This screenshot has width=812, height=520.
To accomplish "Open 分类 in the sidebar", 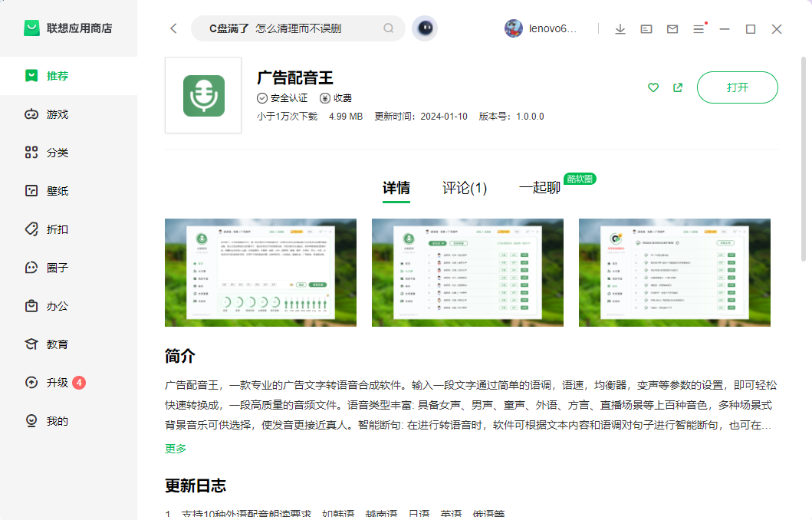I will (68, 153).
